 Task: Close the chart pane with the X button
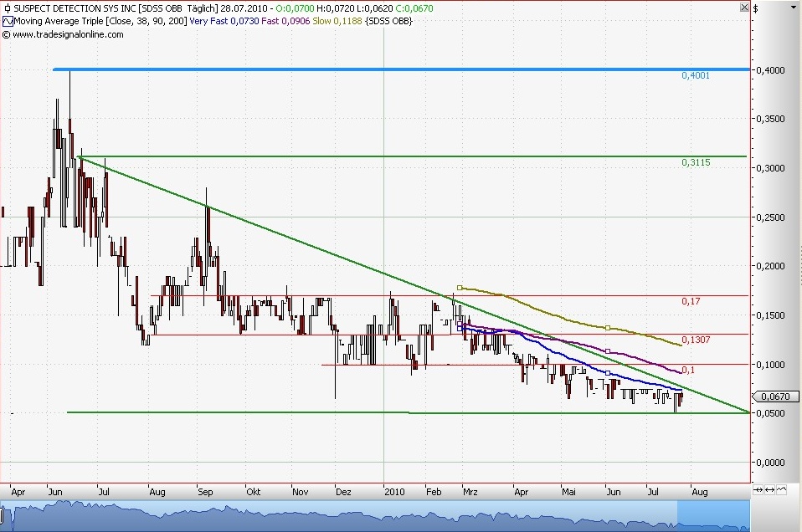tap(743, 8)
